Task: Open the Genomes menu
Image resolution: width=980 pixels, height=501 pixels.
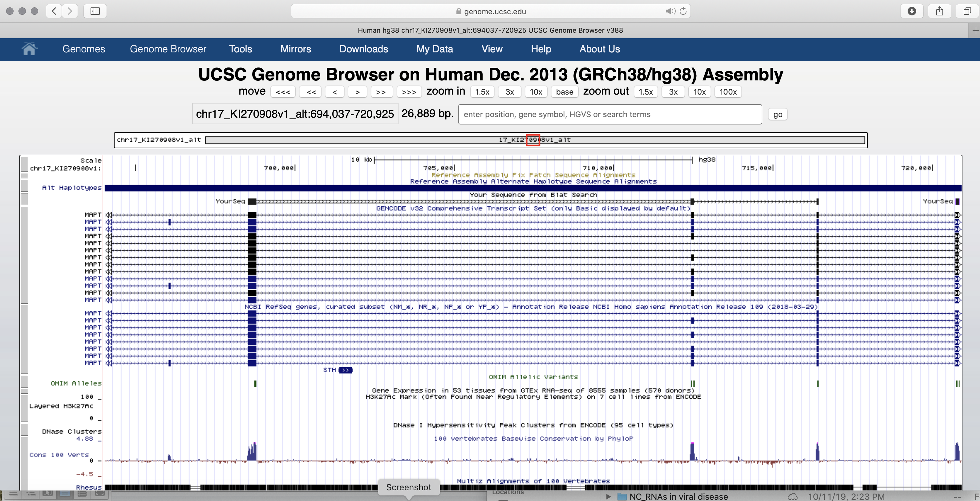Action: coord(84,49)
